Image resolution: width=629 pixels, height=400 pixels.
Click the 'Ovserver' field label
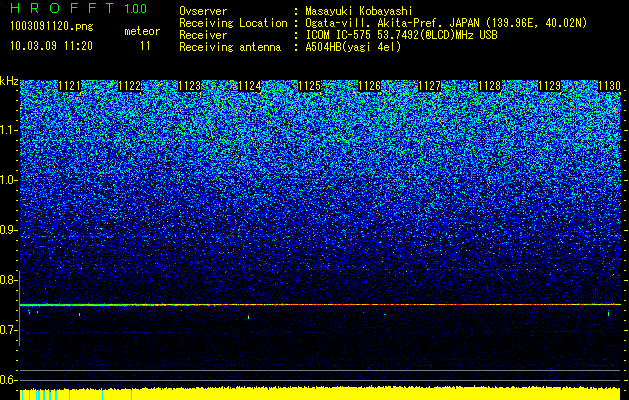pyautogui.click(x=203, y=11)
